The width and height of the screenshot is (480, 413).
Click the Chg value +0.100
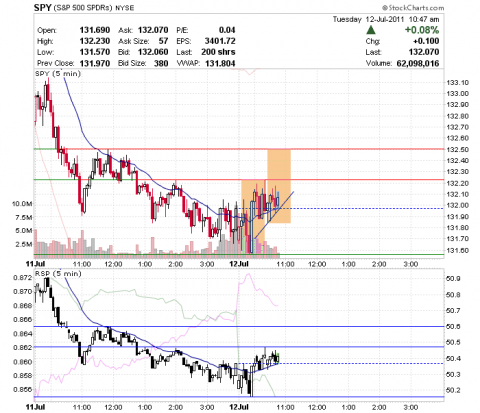[426, 41]
